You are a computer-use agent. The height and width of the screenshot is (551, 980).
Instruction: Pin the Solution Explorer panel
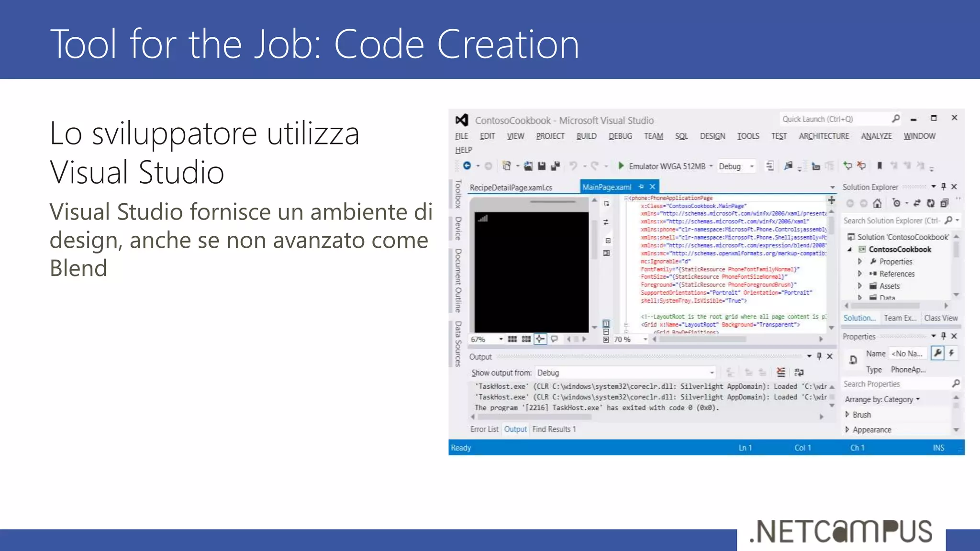(x=943, y=187)
